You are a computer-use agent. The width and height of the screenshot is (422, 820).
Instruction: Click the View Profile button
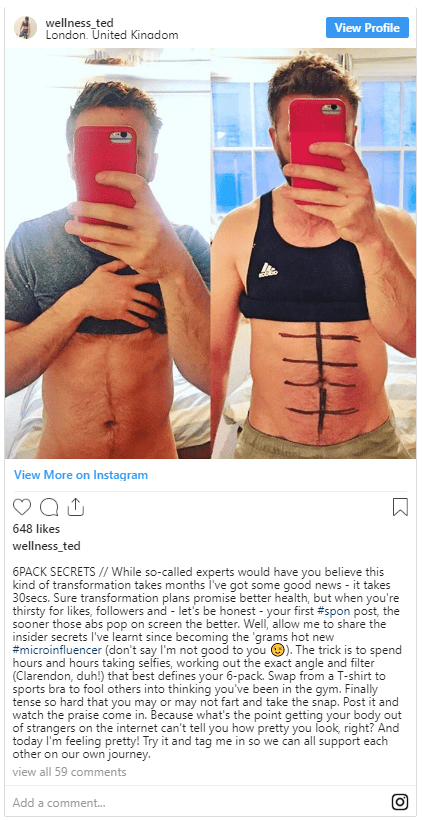click(367, 28)
